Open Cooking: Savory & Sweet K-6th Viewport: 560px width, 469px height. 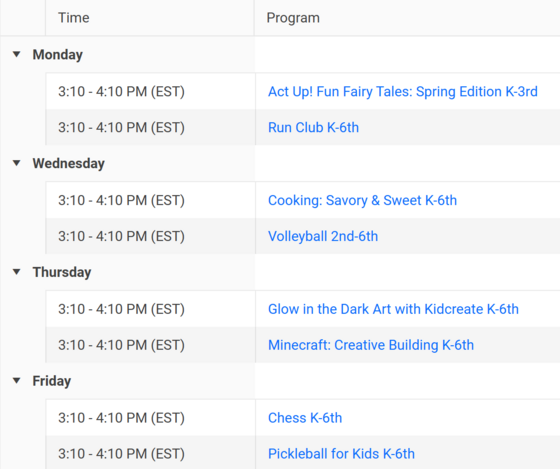click(x=362, y=200)
